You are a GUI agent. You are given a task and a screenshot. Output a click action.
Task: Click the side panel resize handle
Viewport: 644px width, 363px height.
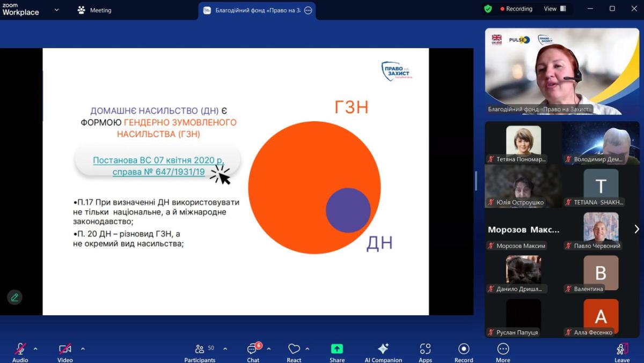click(x=476, y=181)
